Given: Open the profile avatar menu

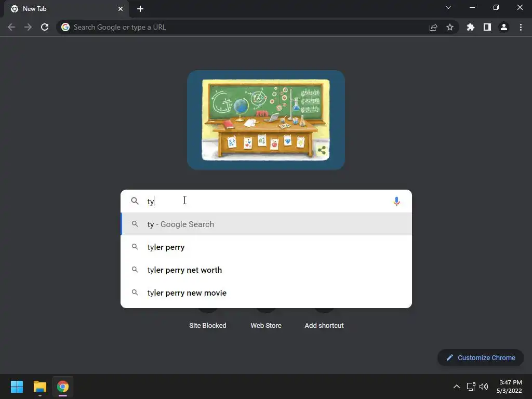Looking at the screenshot, I should (504, 27).
